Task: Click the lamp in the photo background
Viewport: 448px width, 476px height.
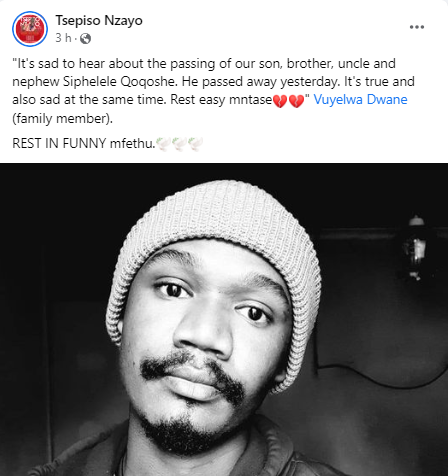Action: (x=415, y=247)
